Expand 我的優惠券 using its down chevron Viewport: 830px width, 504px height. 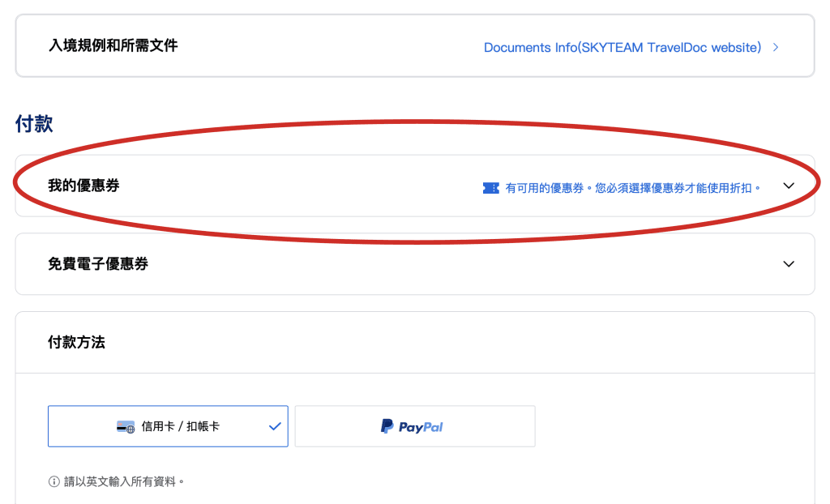pyautogui.click(x=789, y=186)
